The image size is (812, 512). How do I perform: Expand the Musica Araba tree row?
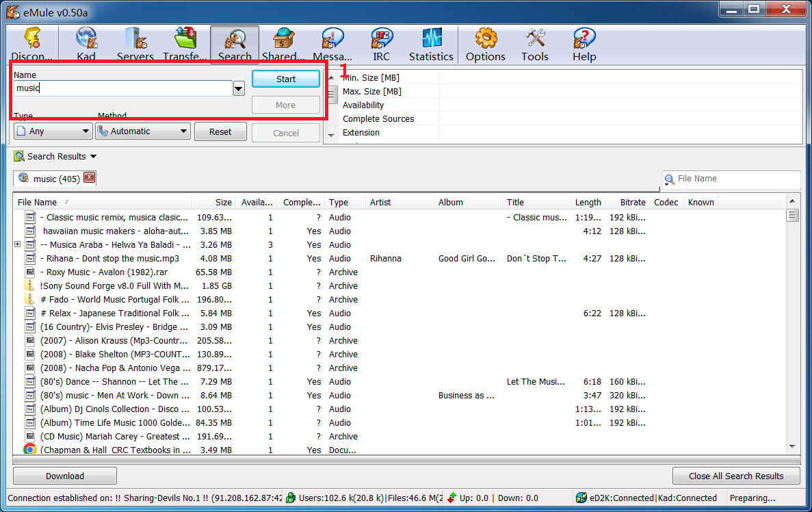[18, 244]
